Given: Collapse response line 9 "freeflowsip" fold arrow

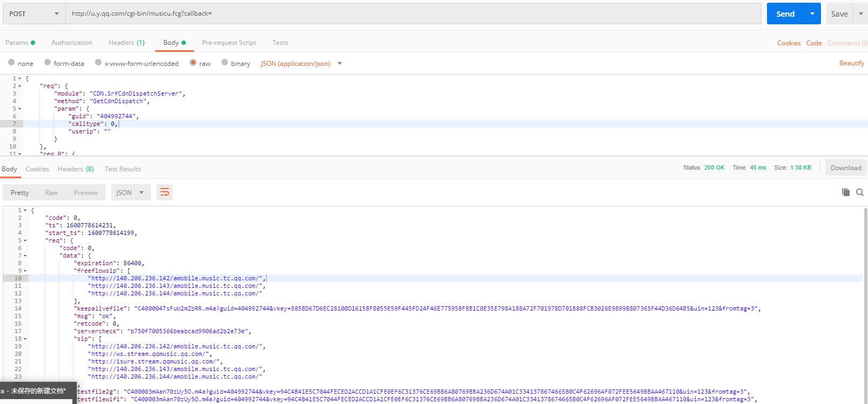Looking at the screenshot, I should tap(25, 271).
